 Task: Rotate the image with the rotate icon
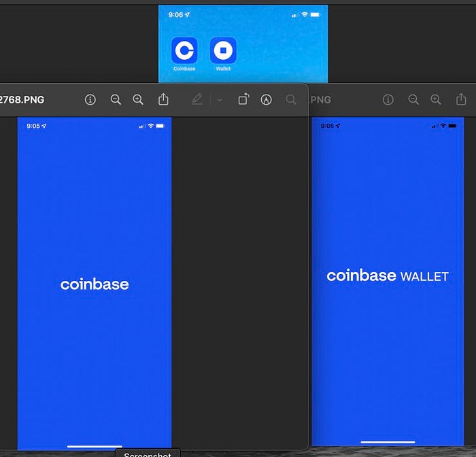pyautogui.click(x=243, y=99)
